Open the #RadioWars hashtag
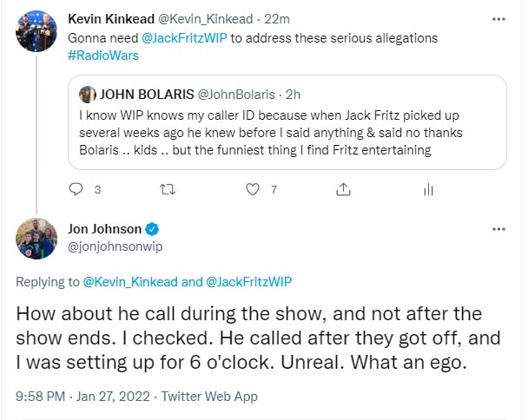This screenshot has width=528, height=420. point(103,55)
